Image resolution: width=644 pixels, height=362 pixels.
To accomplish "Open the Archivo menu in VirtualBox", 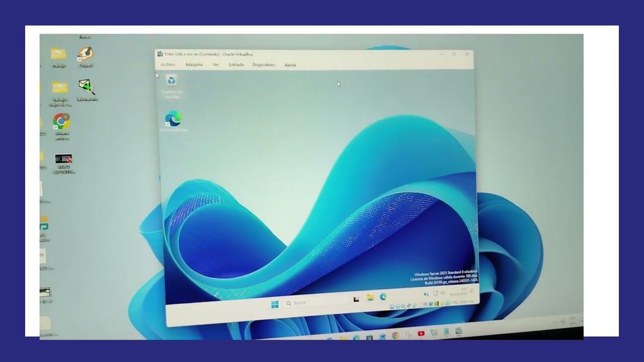I will [168, 65].
